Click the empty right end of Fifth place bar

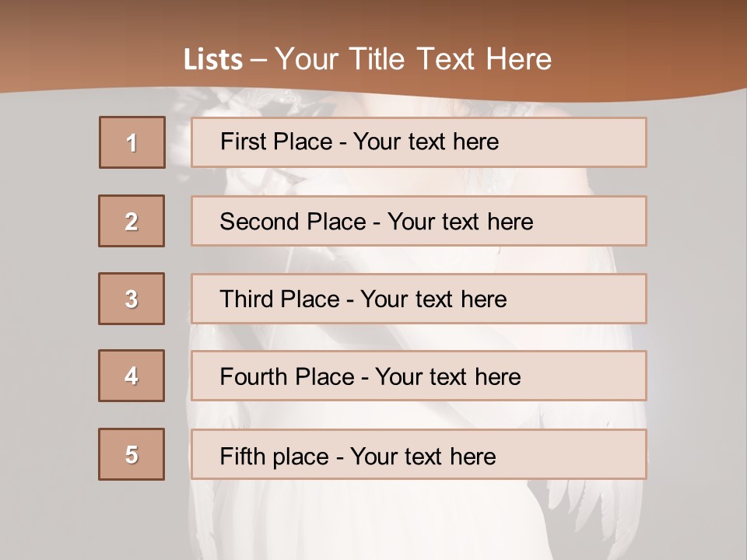click(x=591, y=454)
